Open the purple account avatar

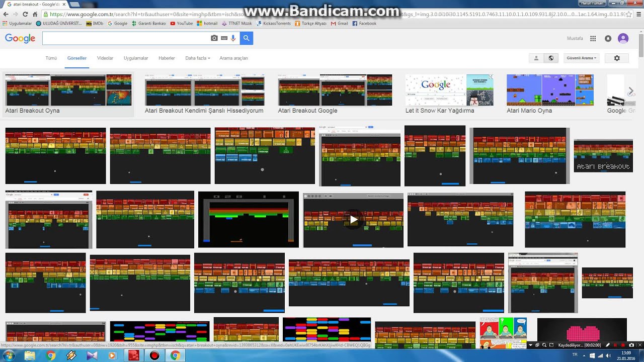click(x=623, y=38)
